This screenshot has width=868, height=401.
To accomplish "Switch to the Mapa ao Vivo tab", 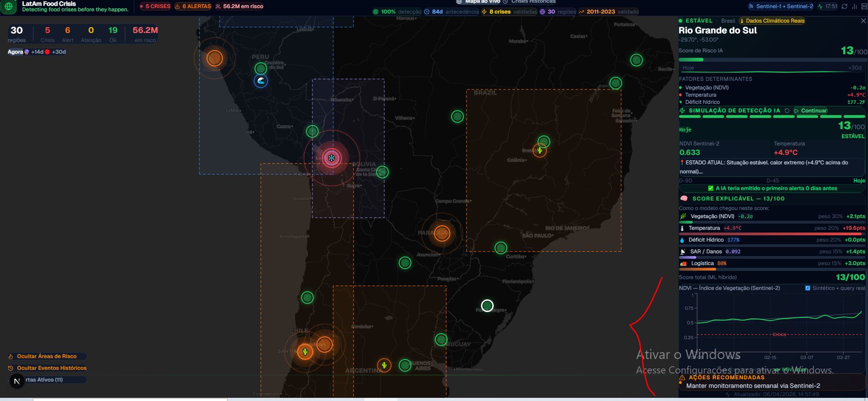I will 478,1.
